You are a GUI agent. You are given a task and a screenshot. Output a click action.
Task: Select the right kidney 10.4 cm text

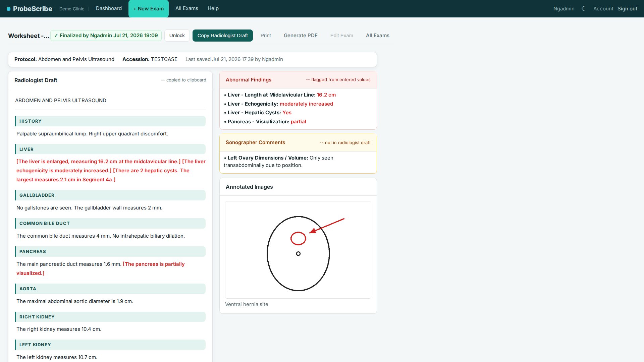(x=59, y=329)
